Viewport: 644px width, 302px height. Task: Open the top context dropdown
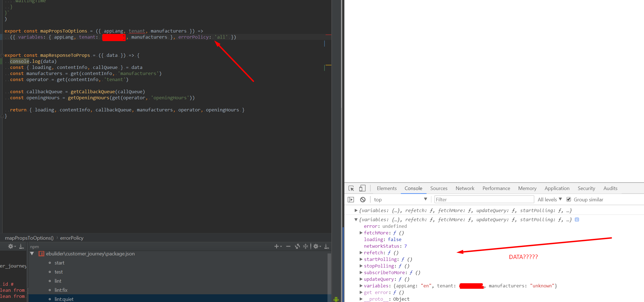(x=400, y=199)
